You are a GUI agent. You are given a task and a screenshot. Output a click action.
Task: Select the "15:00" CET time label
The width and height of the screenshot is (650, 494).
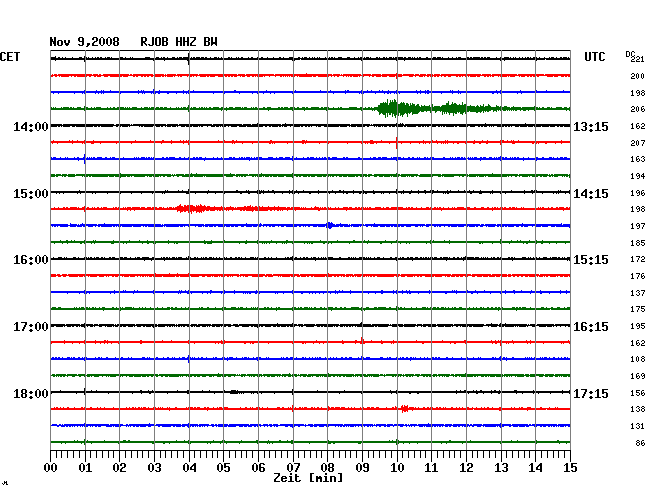[x=31, y=194]
